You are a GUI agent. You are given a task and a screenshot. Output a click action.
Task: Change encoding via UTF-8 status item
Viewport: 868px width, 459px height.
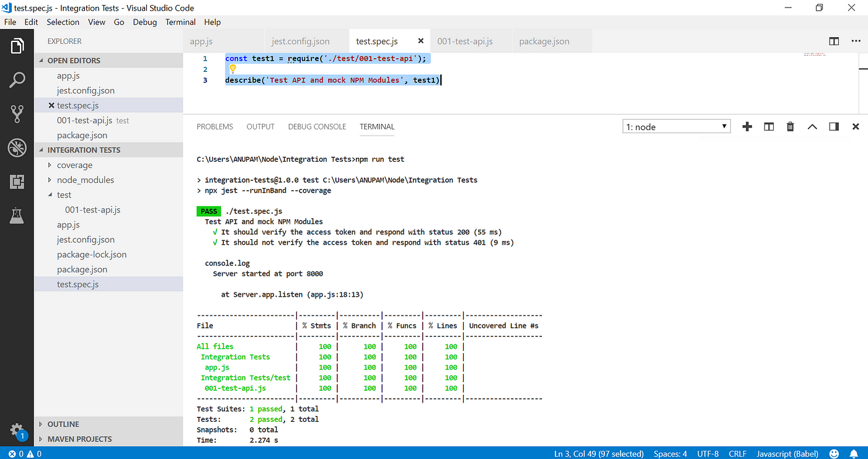point(707,453)
